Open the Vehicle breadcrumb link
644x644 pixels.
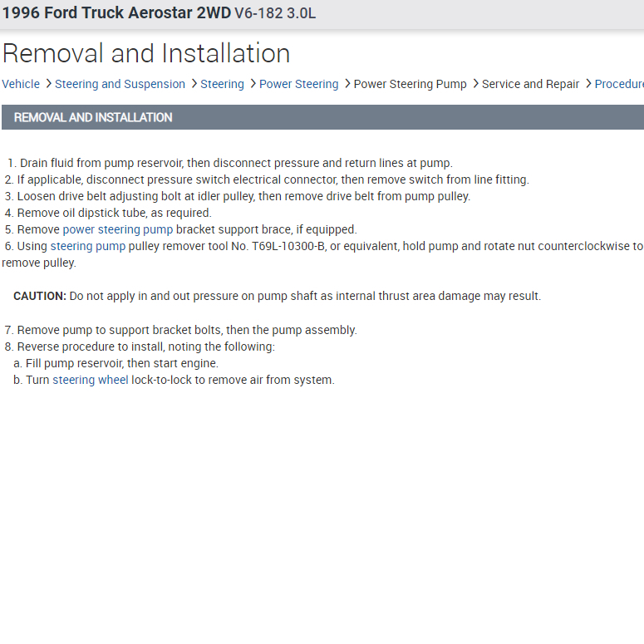pos(21,84)
